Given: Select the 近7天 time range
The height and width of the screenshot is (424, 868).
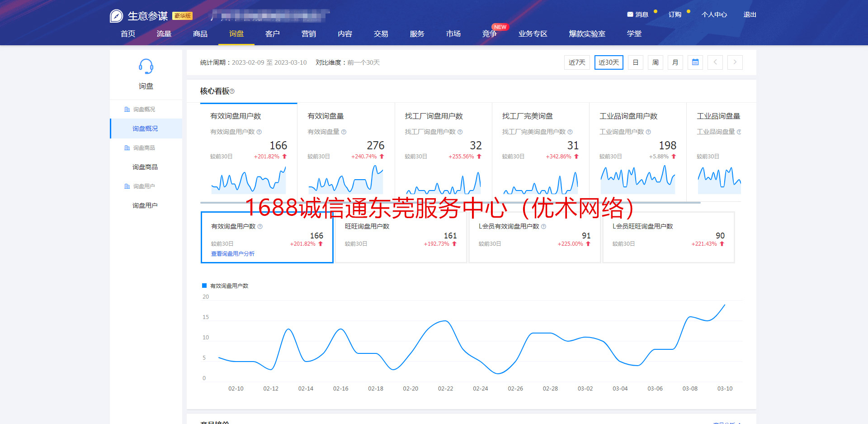Looking at the screenshot, I should [x=577, y=62].
